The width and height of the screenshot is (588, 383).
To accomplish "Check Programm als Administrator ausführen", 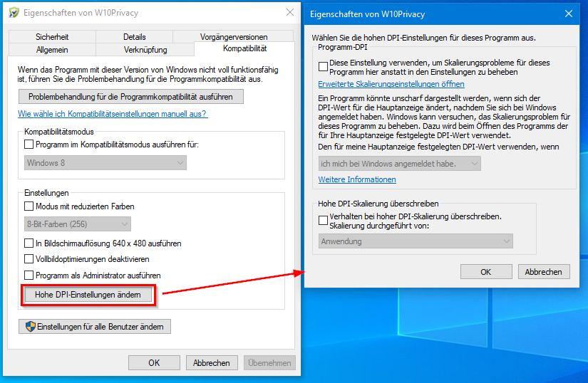I will pyautogui.click(x=29, y=276).
